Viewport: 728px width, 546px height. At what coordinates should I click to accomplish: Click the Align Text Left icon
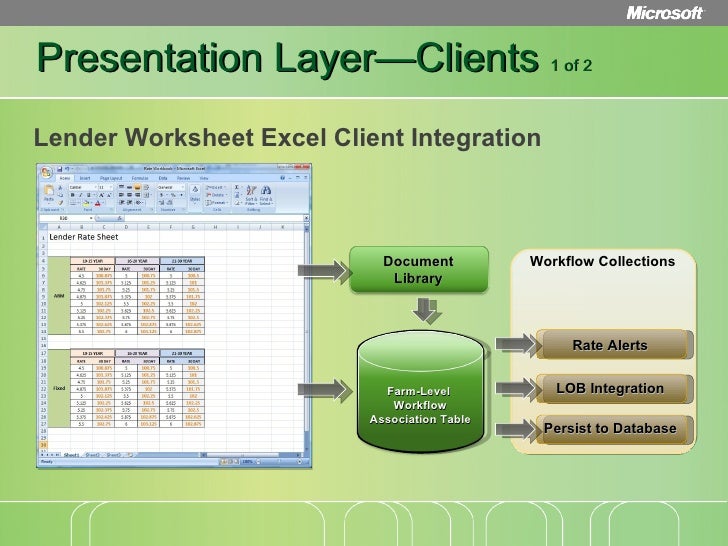121,195
